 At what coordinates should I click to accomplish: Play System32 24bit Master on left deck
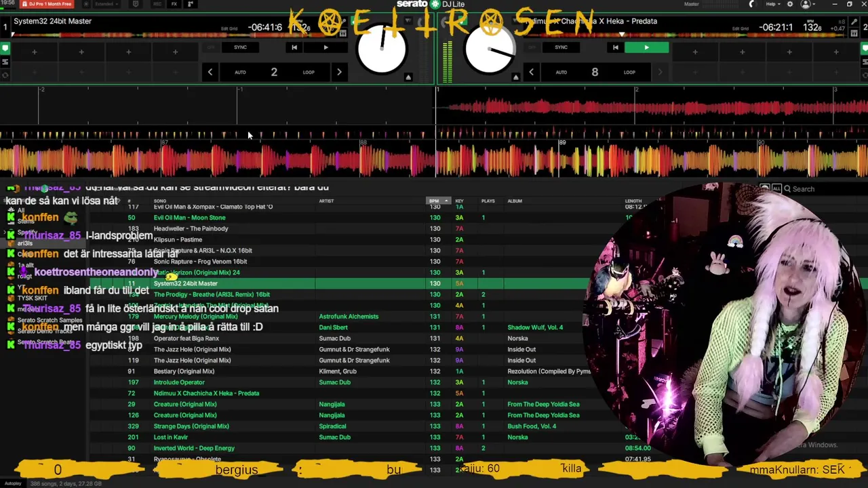pyautogui.click(x=325, y=47)
